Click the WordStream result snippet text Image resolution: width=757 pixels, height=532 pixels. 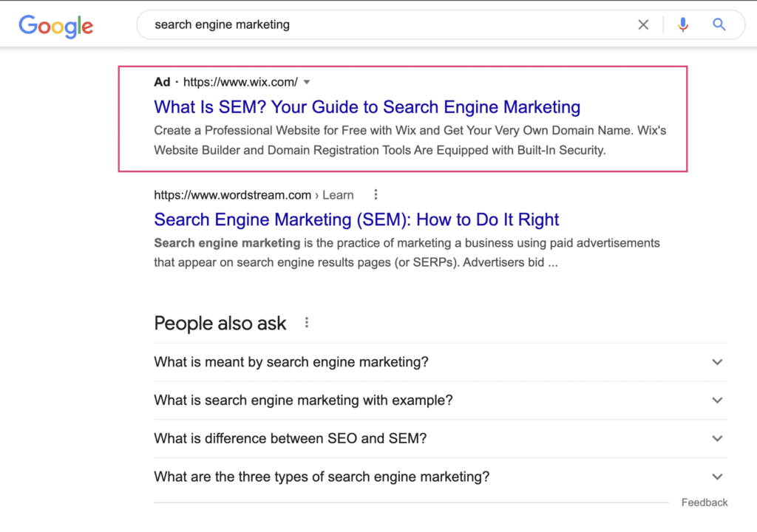click(407, 253)
